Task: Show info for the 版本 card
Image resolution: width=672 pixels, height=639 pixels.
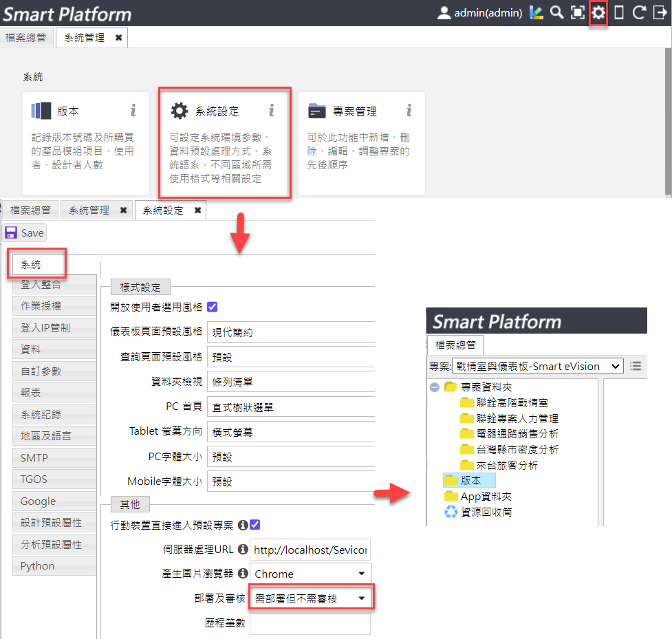Action: [133, 111]
